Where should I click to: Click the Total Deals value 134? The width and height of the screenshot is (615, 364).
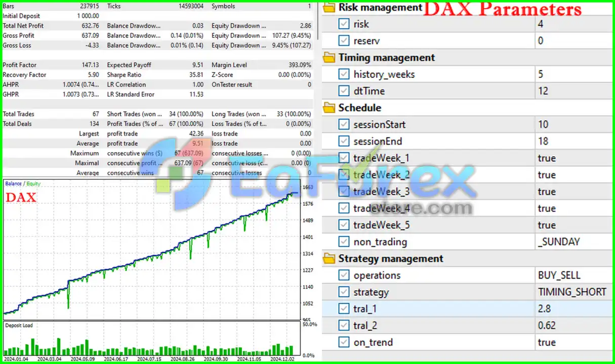point(94,124)
